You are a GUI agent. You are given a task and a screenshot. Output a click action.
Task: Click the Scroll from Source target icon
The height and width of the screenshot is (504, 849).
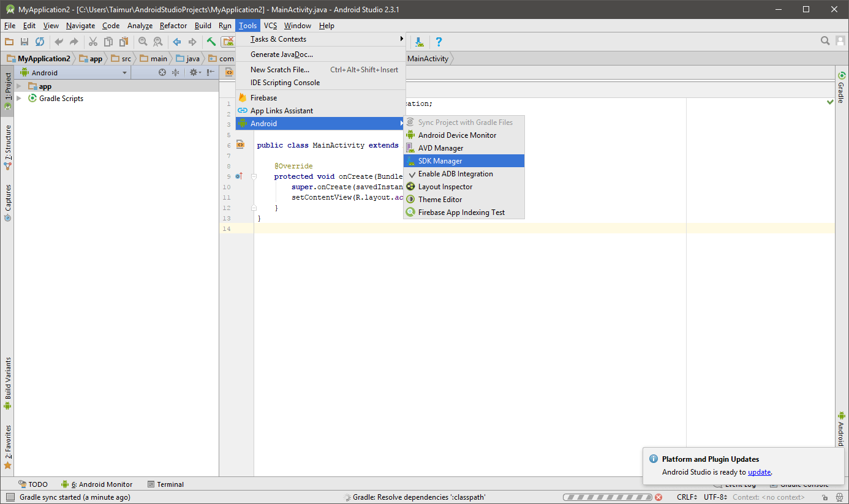162,72
